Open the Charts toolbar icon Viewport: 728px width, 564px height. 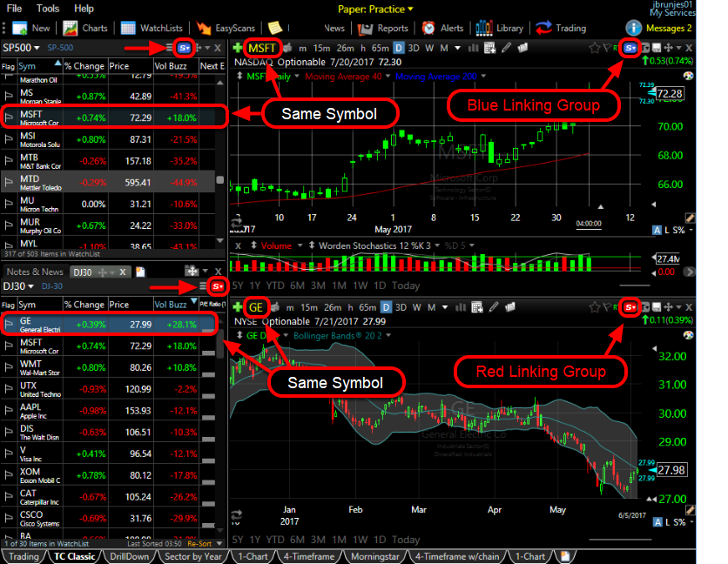pyautogui.click(x=71, y=29)
